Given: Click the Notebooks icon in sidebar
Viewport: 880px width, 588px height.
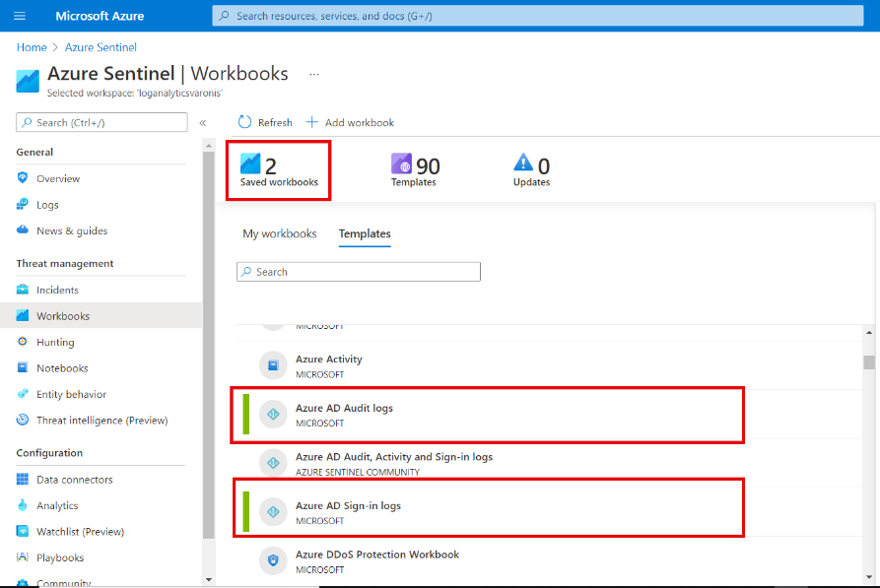Looking at the screenshot, I should [23, 367].
